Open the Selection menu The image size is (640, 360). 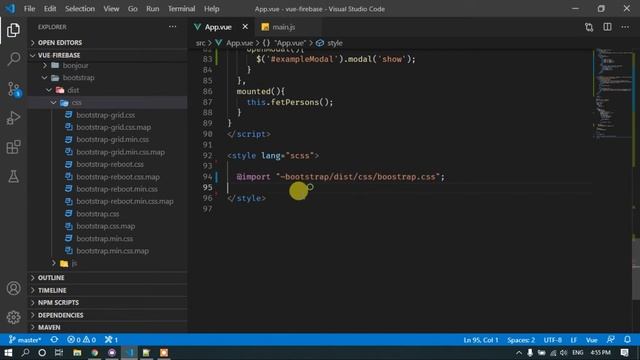pyautogui.click(x=80, y=9)
